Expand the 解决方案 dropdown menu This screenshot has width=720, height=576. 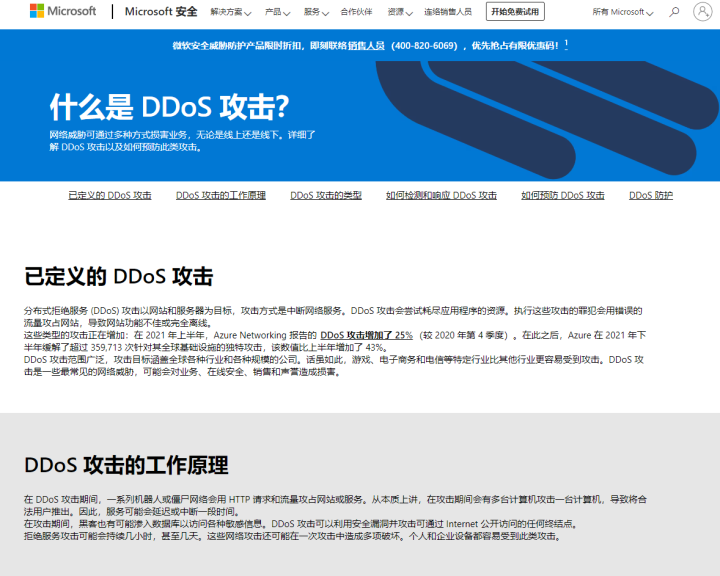pos(231,12)
